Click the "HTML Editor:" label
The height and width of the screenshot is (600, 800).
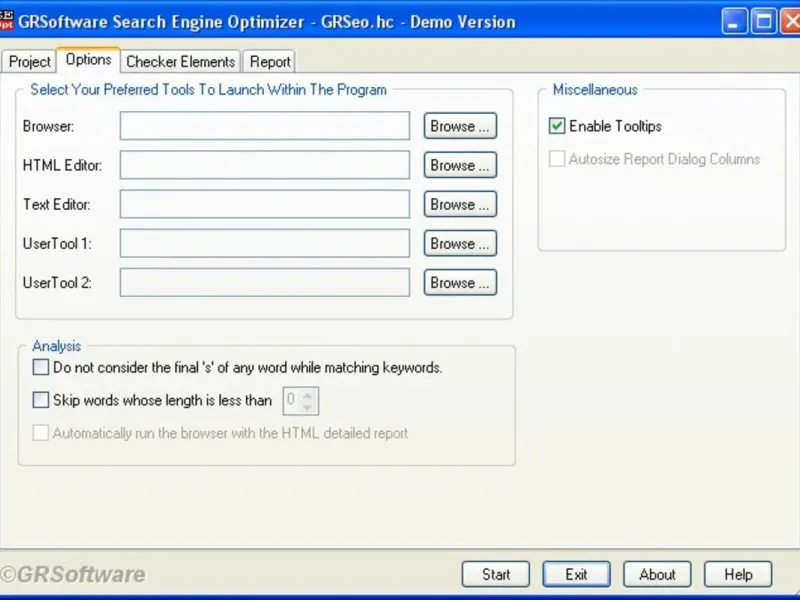tap(62, 165)
